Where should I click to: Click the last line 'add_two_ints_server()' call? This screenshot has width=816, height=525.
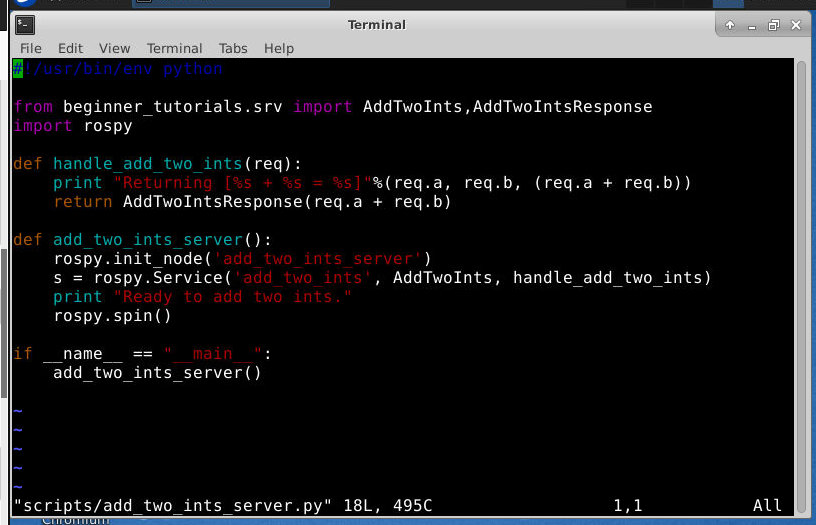157,373
